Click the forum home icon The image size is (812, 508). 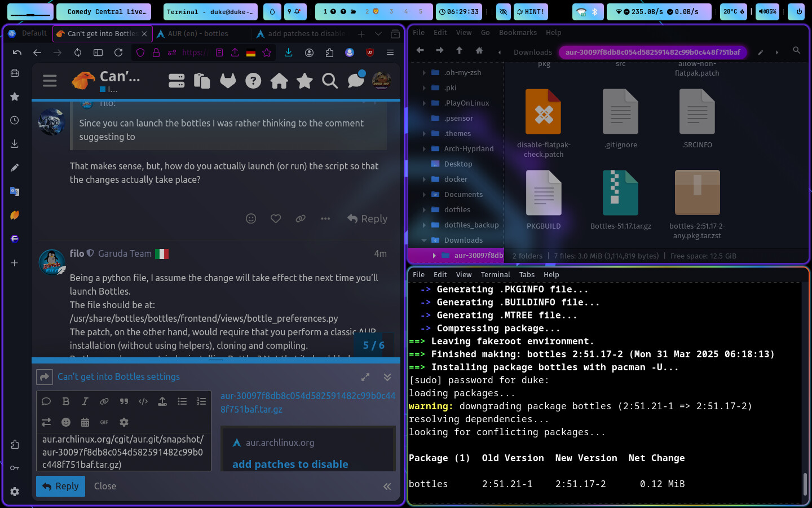(279, 81)
